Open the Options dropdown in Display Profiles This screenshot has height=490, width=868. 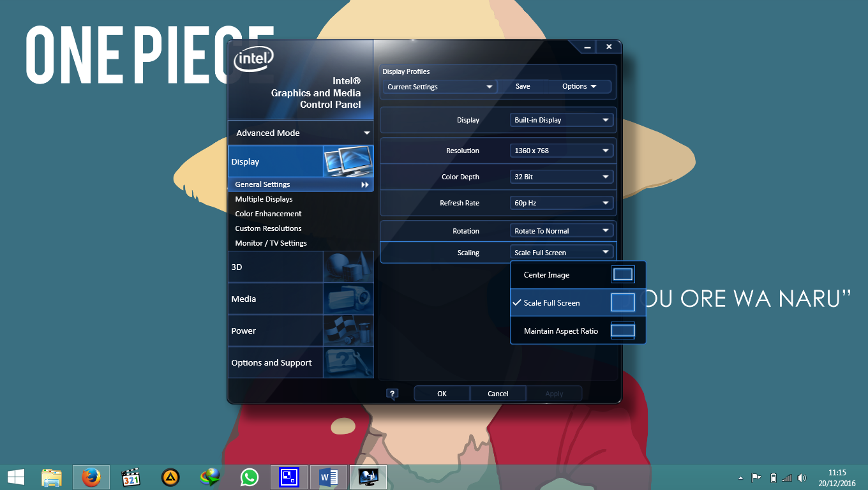580,87
